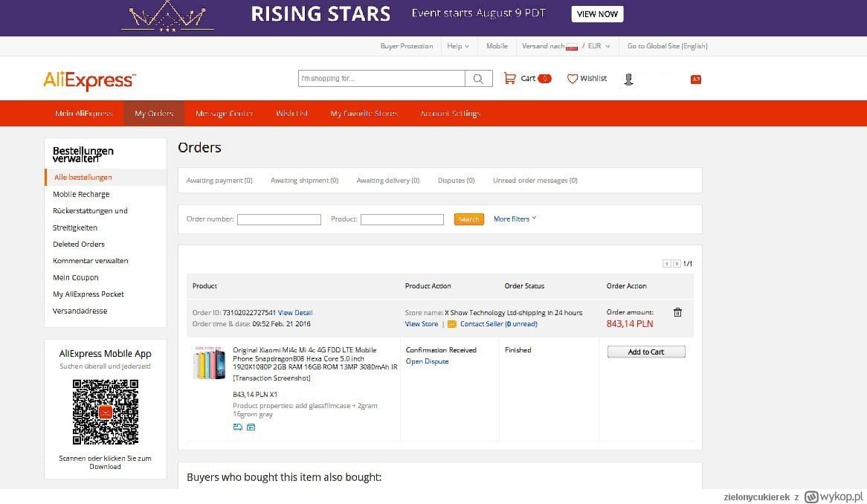Click the Rising Stars crown banner logo
867x504 pixels.
167,18
